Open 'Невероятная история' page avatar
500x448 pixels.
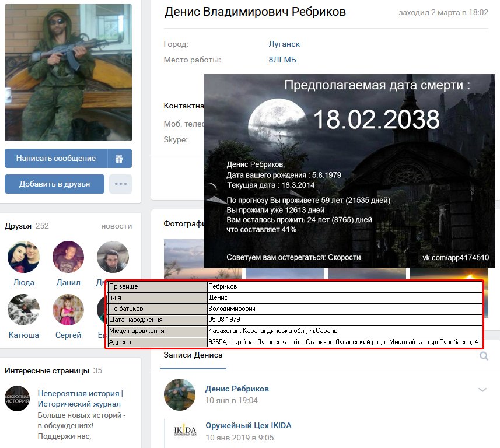click(x=18, y=398)
